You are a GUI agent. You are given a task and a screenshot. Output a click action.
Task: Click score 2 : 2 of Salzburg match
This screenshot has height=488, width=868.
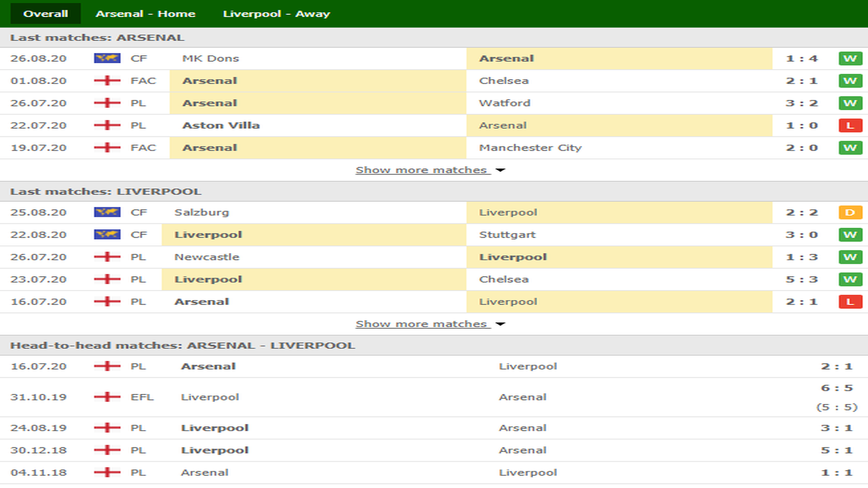pyautogui.click(x=802, y=212)
